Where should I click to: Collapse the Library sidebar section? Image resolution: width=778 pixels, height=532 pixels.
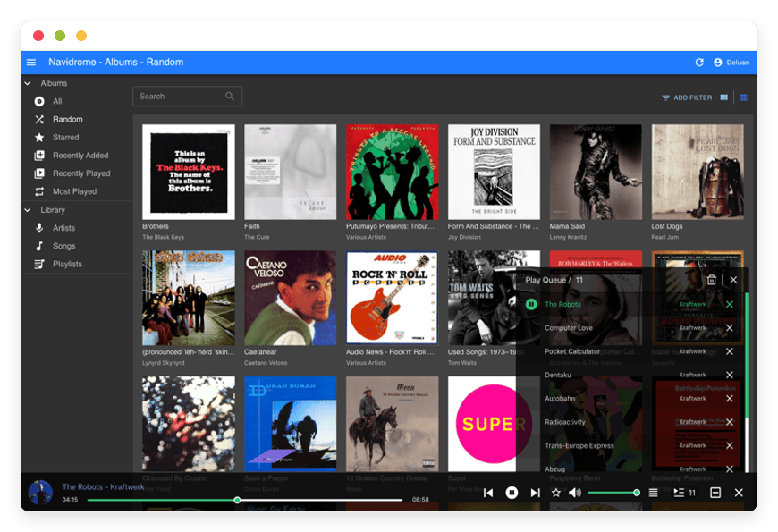(28, 210)
